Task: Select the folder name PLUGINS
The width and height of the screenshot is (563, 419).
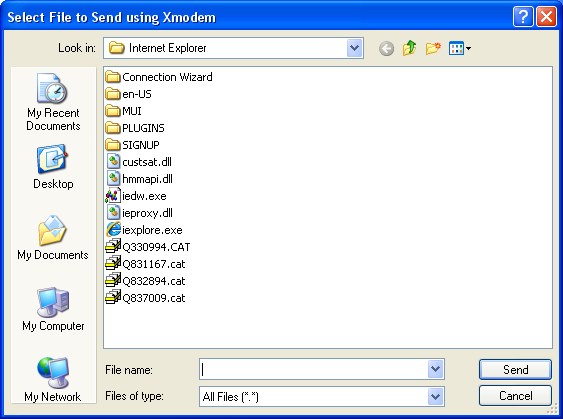Action: click(x=143, y=128)
